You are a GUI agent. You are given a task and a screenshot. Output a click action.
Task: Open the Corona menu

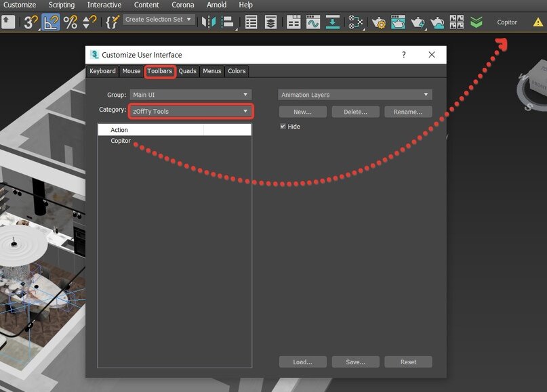click(x=183, y=5)
